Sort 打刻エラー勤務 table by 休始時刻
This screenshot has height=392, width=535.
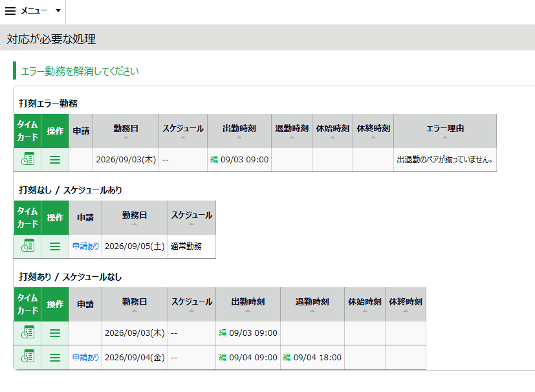pyautogui.click(x=333, y=131)
